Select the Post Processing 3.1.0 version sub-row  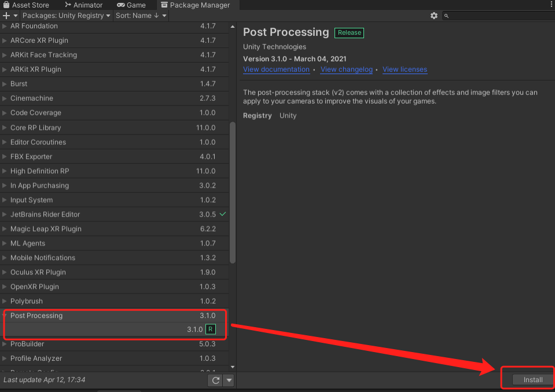115,329
